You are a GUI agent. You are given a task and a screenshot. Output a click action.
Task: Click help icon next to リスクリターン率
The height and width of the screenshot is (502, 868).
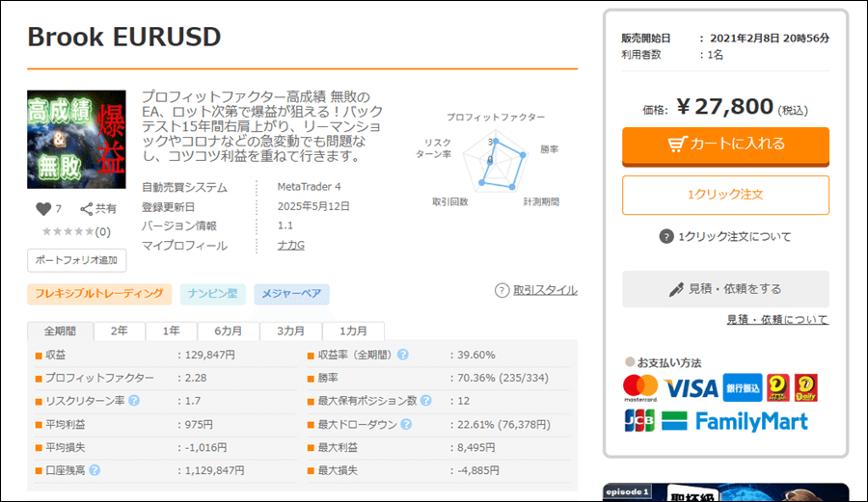134,401
